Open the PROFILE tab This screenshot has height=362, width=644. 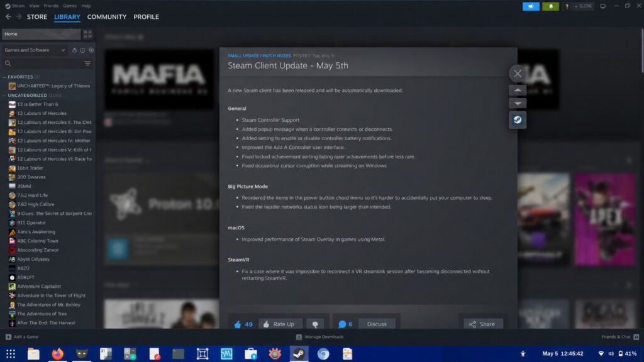[146, 17]
